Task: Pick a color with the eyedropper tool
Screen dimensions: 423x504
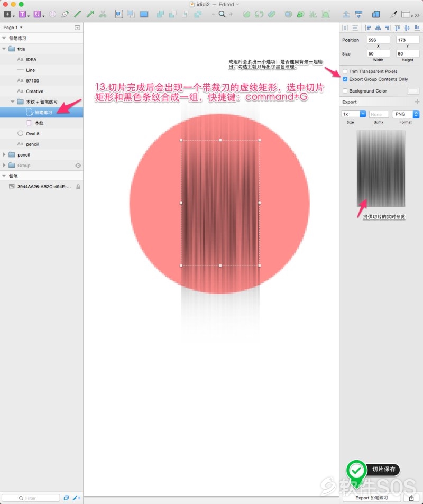Action: click(393, 14)
